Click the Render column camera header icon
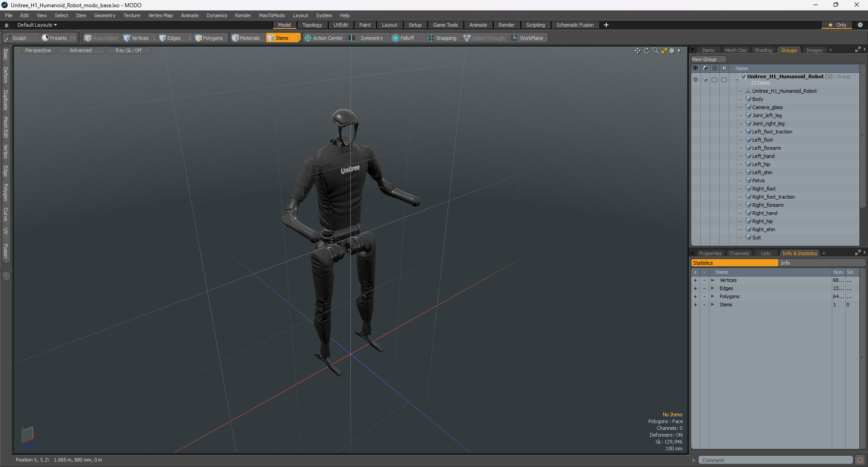Screen dimensions: 868x467 [x=705, y=68]
